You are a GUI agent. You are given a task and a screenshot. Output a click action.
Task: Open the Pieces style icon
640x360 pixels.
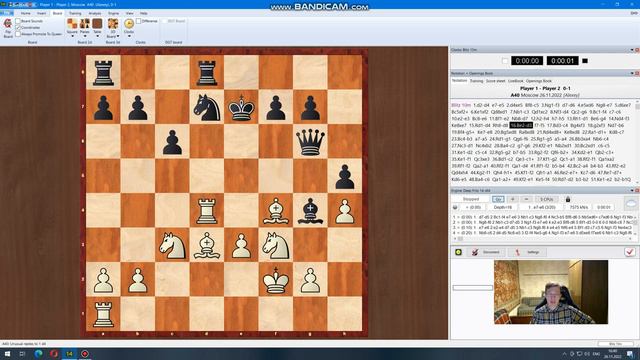pyautogui.click(x=84, y=23)
